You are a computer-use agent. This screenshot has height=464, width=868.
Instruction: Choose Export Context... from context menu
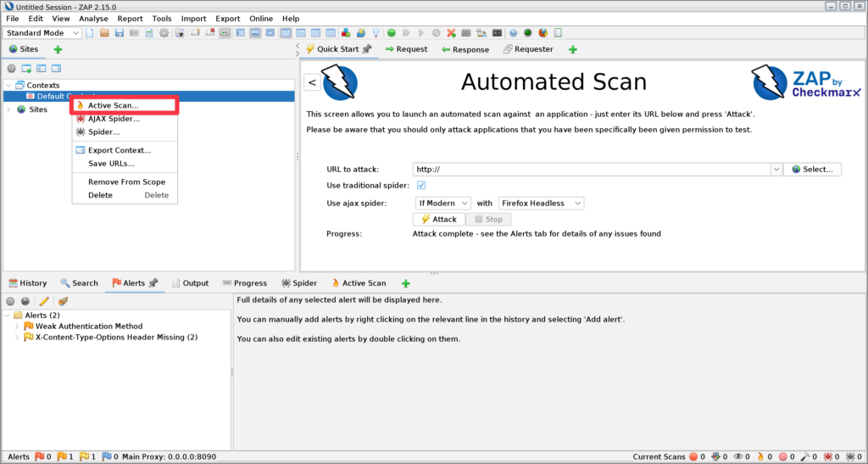pos(125,150)
